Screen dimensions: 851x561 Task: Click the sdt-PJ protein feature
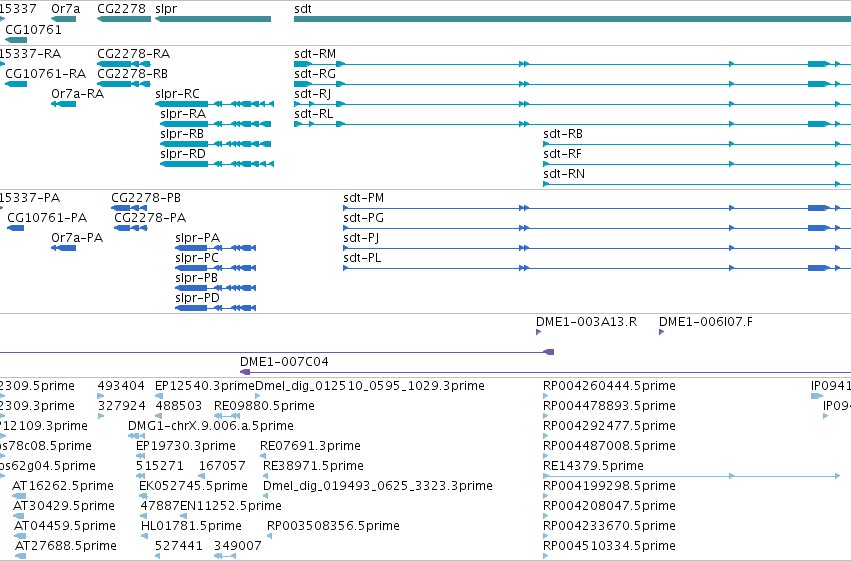[597, 248]
